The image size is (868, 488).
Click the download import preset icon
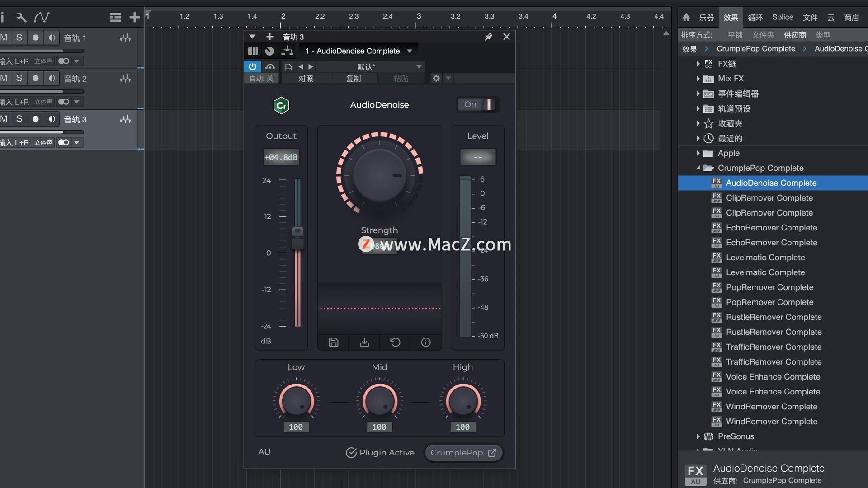[x=364, y=342]
